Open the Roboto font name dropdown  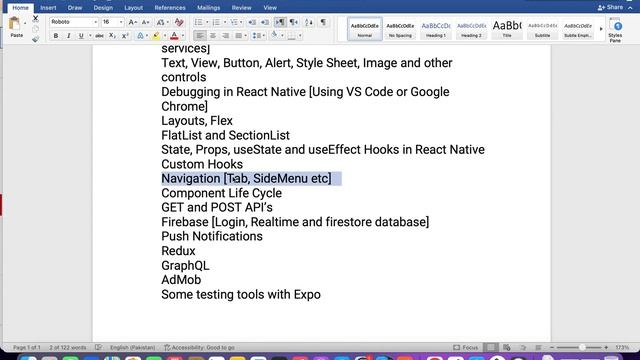pyautogui.click(x=96, y=22)
